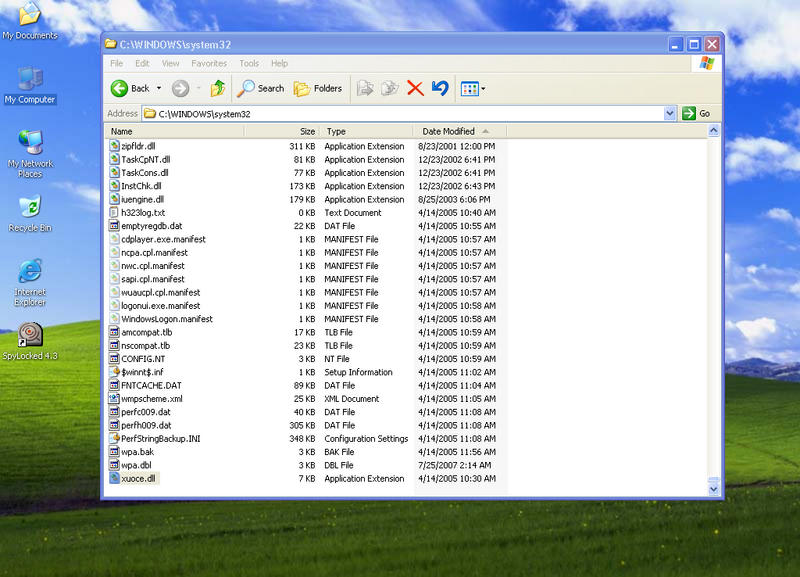Click the folder icon in Address bar
Image resolution: width=800 pixels, height=577 pixels.
[149, 113]
